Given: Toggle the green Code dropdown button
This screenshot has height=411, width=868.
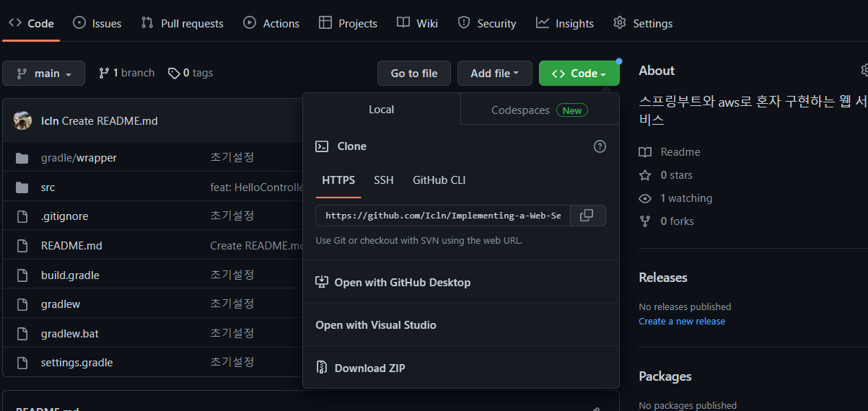Looking at the screenshot, I should pyautogui.click(x=579, y=74).
